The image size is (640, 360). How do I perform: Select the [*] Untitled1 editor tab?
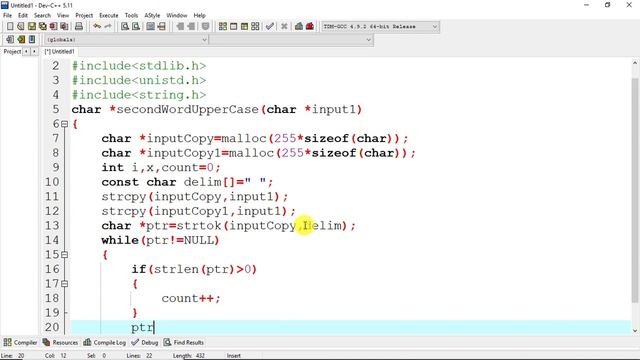coord(60,51)
